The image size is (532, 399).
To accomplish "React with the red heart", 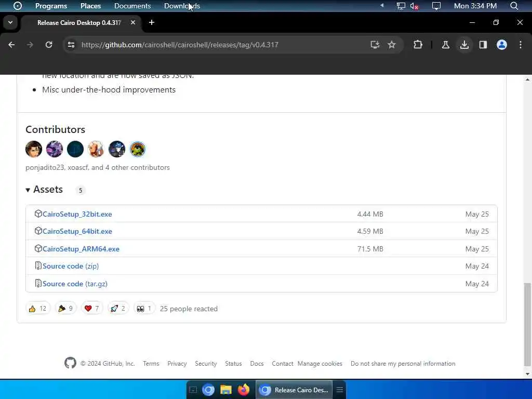I will [x=92, y=309].
